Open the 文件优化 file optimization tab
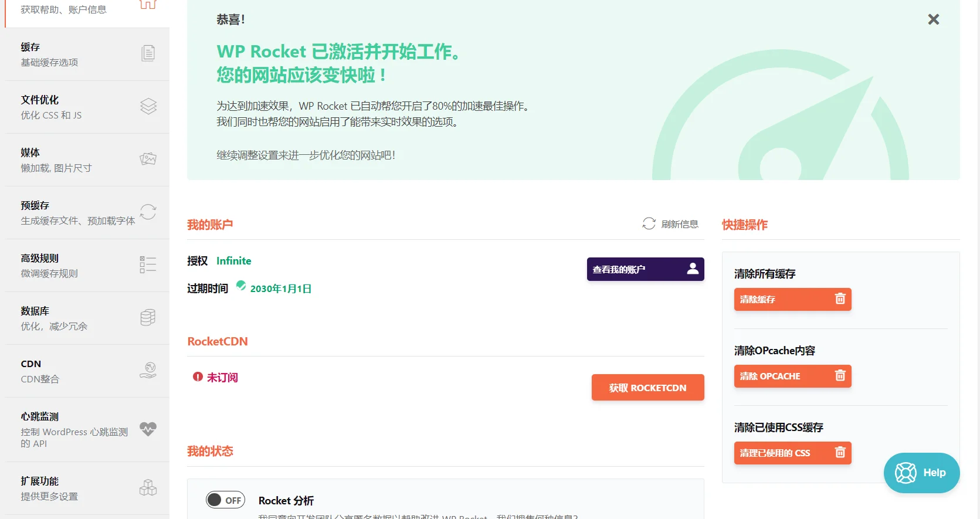 pyautogui.click(x=87, y=107)
